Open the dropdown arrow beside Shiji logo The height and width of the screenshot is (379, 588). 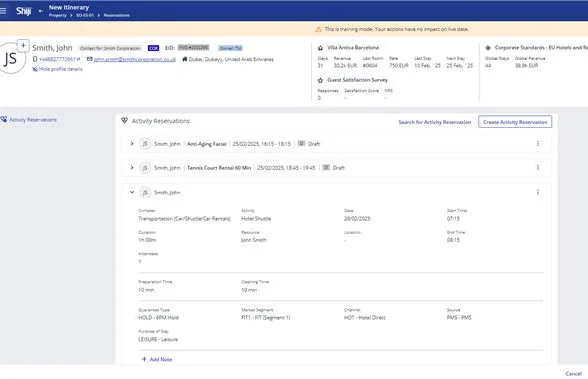tap(40, 11)
